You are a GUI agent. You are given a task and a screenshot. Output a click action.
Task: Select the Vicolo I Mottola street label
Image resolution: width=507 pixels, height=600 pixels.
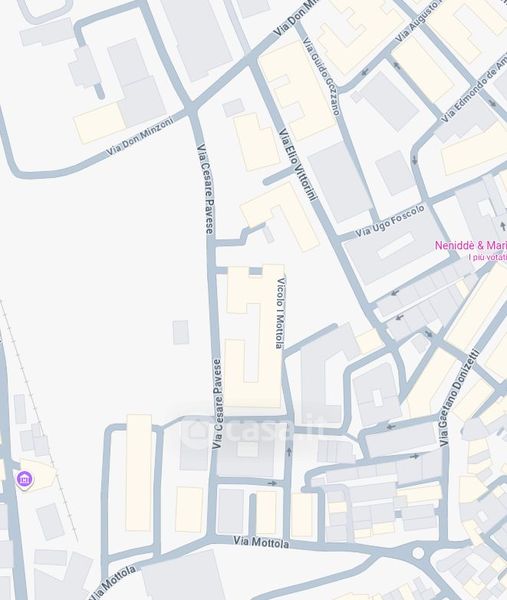[x=280, y=313]
